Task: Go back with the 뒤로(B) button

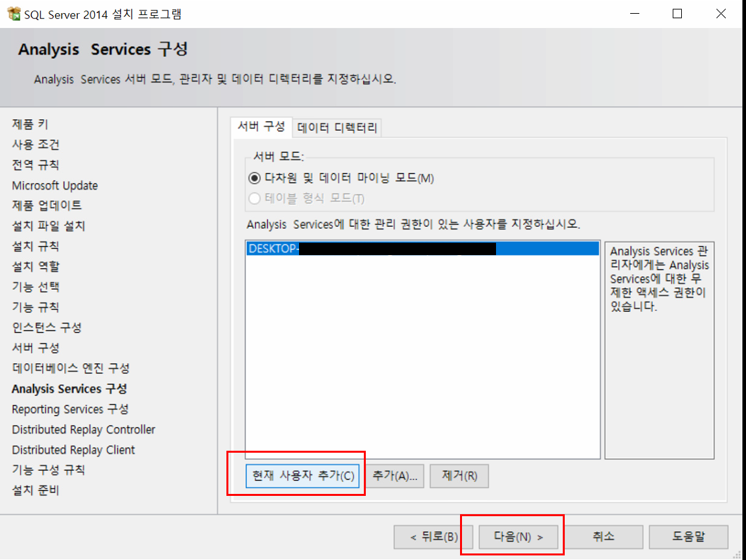Action: click(433, 537)
